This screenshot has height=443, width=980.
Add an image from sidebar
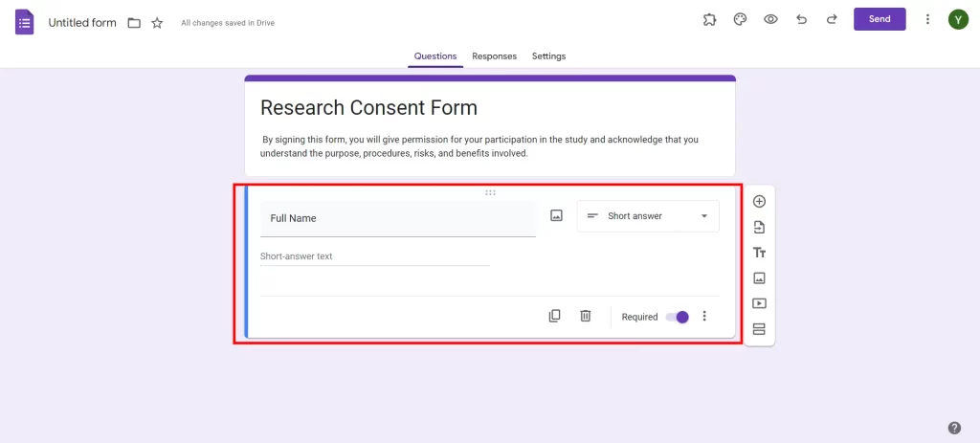(x=759, y=278)
